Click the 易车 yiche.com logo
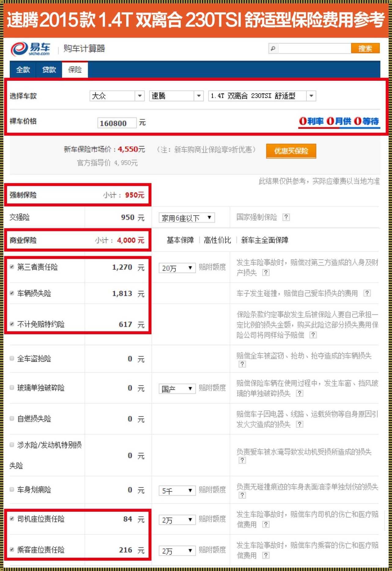 point(30,49)
